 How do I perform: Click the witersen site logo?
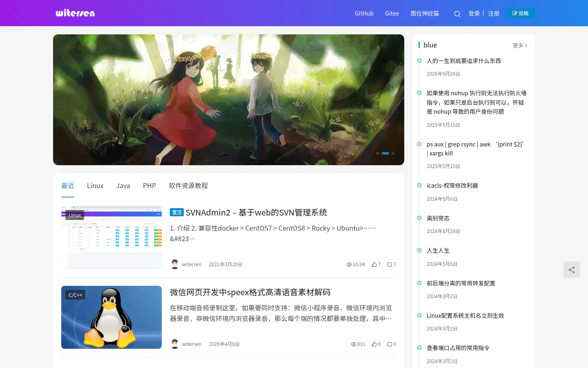[x=75, y=13]
